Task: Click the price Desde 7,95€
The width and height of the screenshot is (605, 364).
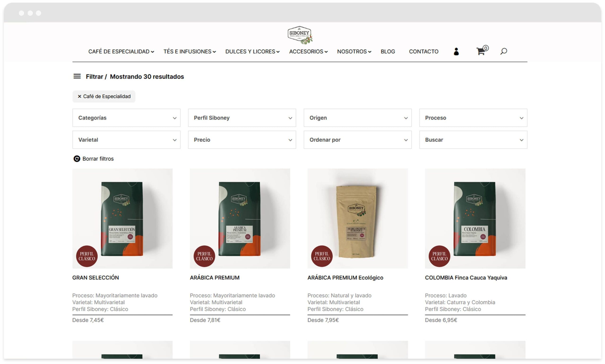Action: [323, 320]
